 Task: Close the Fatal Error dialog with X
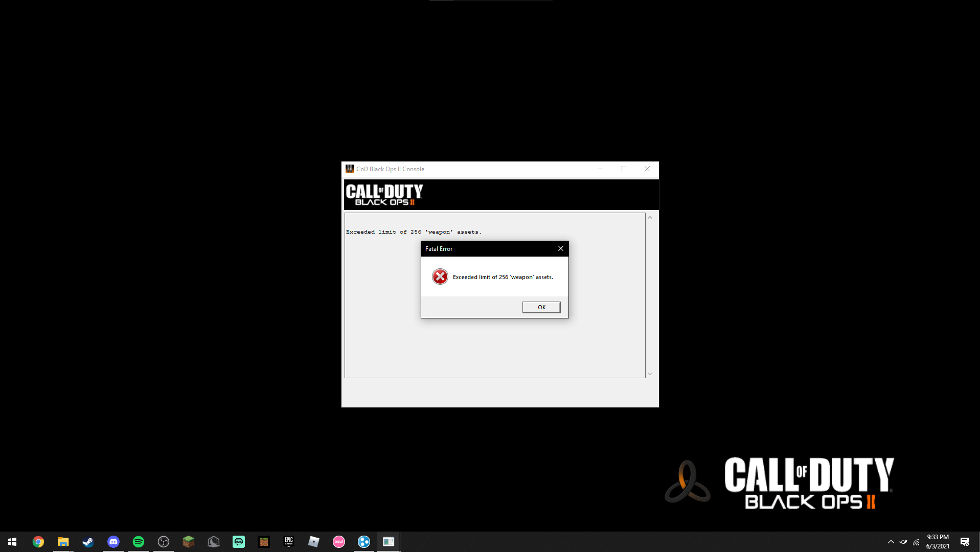point(560,248)
